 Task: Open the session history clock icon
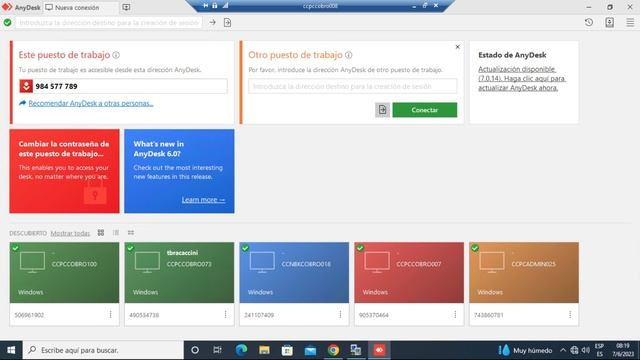pyautogui.click(x=589, y=22)
